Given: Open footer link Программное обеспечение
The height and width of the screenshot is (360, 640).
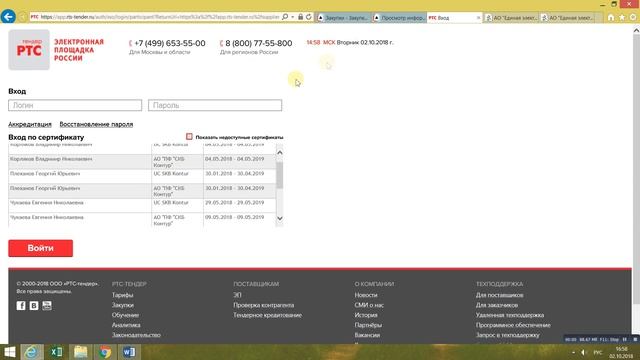Looking at the screenshot, I should click(513, 325).
